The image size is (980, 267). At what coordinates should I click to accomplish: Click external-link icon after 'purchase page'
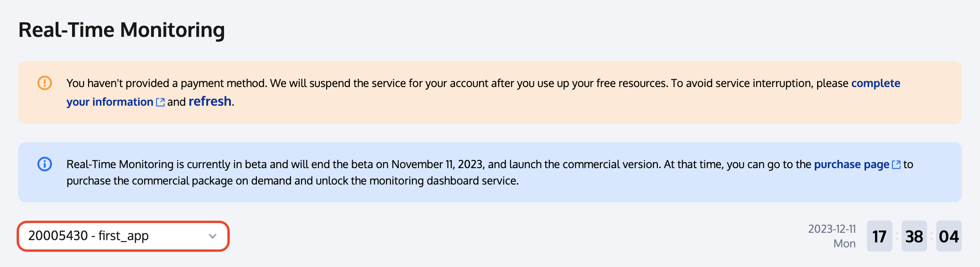pyautogui.click(x=896, y=164)
